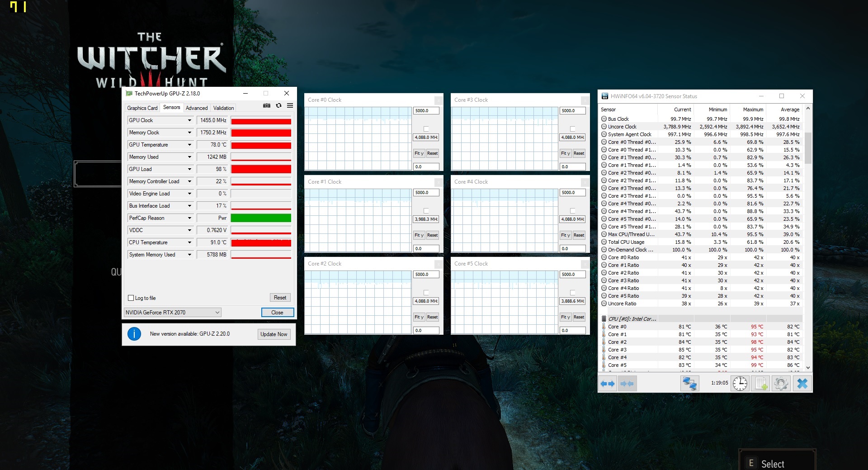This screenshot has height=470, width=868.
Task: Open the GPU Load sensor dropdown
Action: [x=189, y=169]
